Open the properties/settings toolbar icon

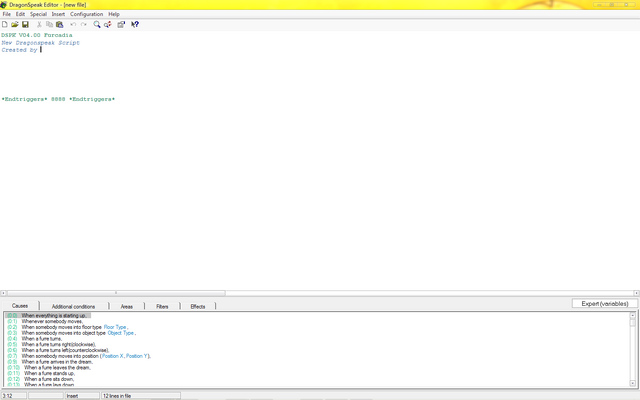tap(121, 24)
